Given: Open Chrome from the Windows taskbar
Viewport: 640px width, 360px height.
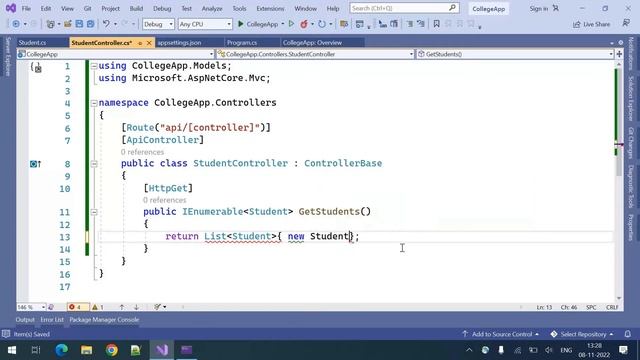Looking at the screenshot, I should (111, 350).
